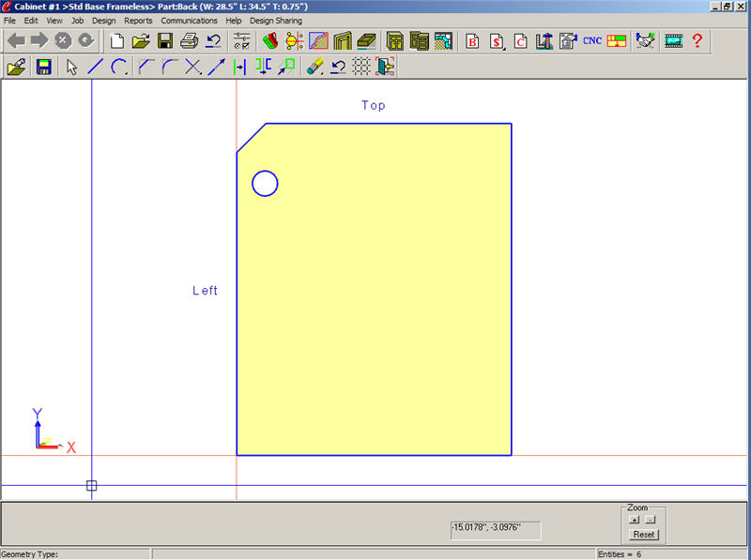Exit part editor with the door icon
The width and height of the screenshot is (751, 560).
(x=385, y=67)
